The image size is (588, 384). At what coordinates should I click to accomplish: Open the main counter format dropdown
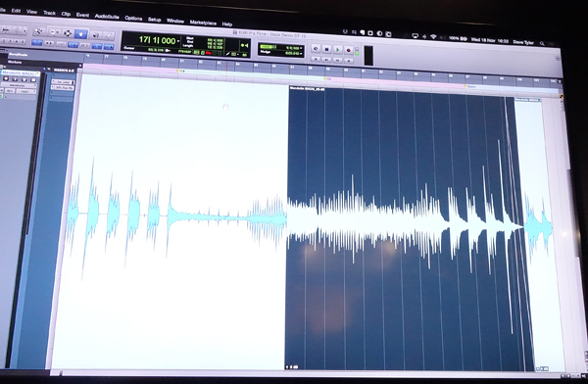[178, 41]
